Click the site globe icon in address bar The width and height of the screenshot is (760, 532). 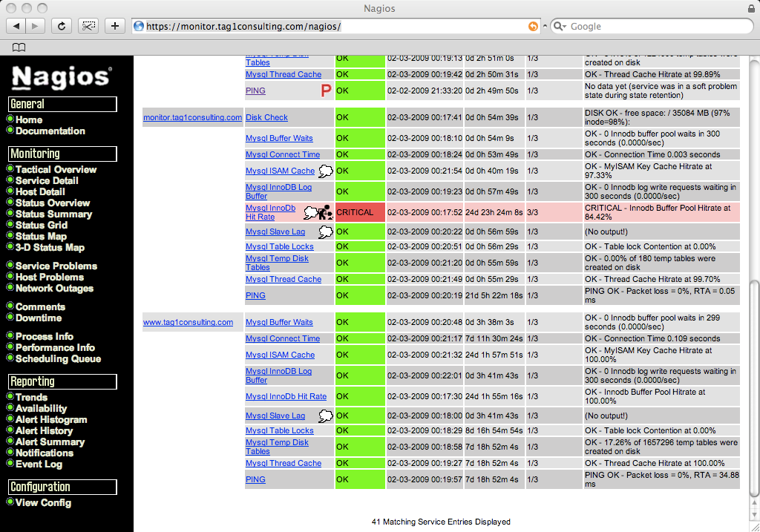[139, 26]
